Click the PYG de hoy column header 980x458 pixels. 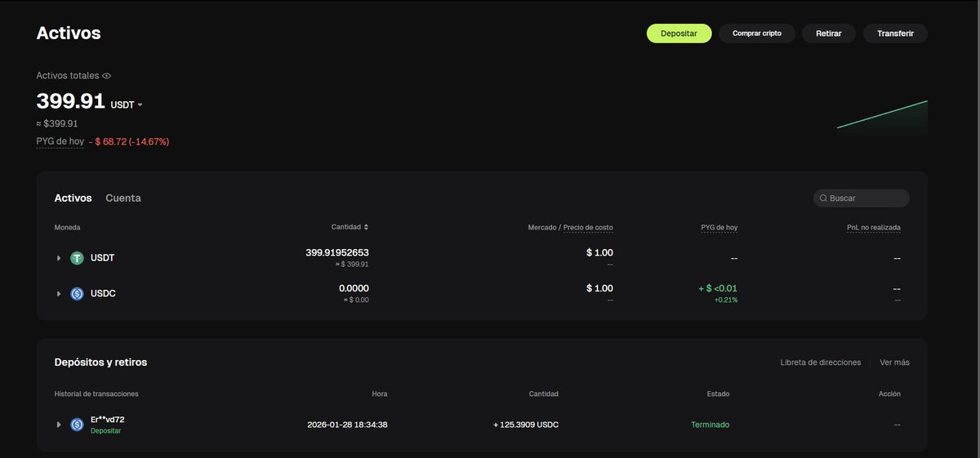pos(719,228)
